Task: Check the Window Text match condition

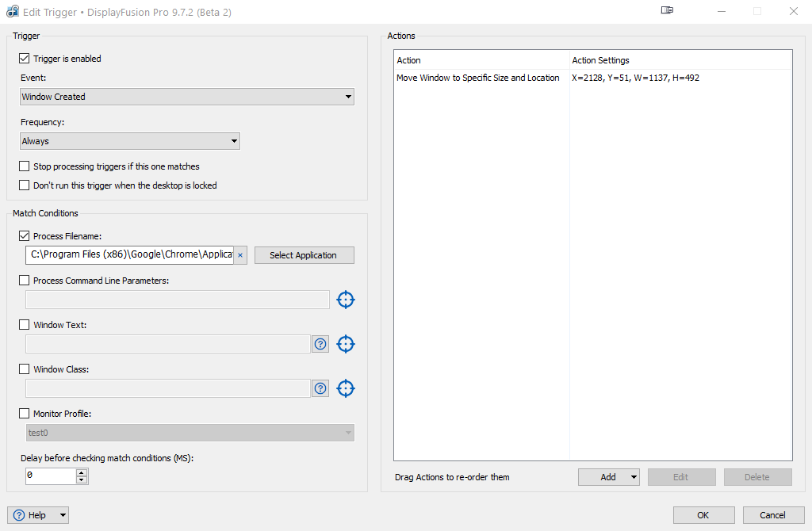Action: coord(24,325)
